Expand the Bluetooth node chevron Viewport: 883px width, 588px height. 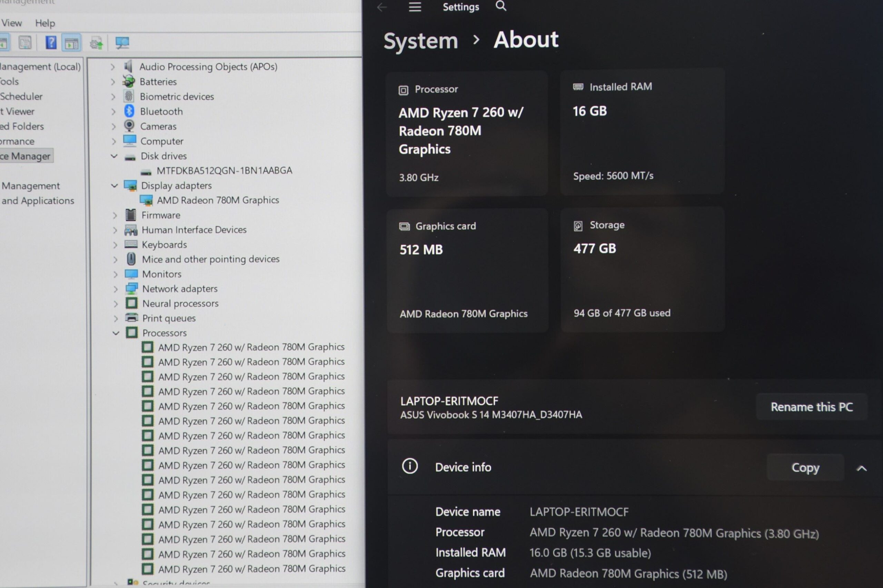(x=113, y=111)
